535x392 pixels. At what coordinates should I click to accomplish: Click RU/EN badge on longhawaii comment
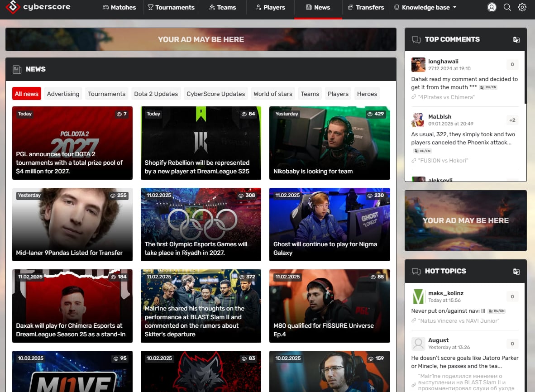[x=488, y=87]
